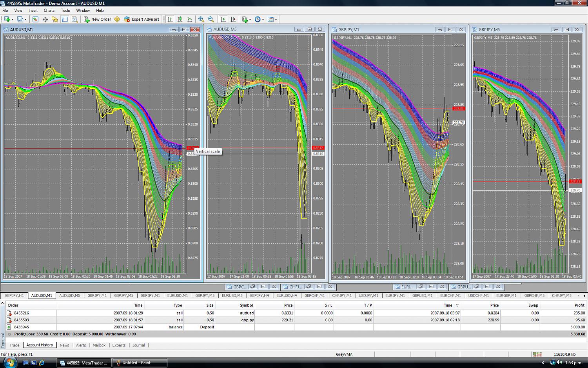Zoom out on the chart

tap(211, 19)
